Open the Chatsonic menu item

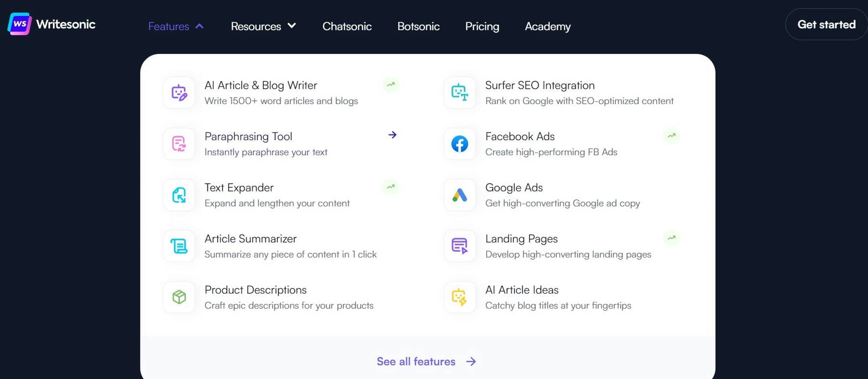click(x=347, y=27)
